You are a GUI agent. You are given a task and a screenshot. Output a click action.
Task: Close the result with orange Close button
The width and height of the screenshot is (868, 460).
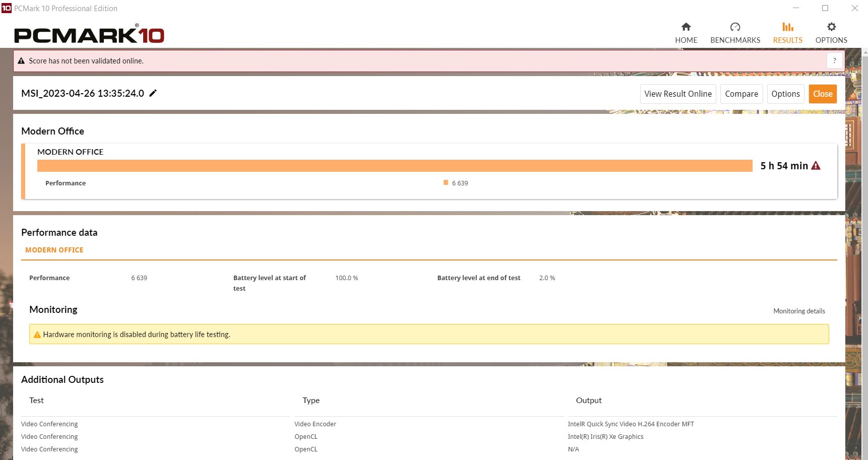[823, 94]
